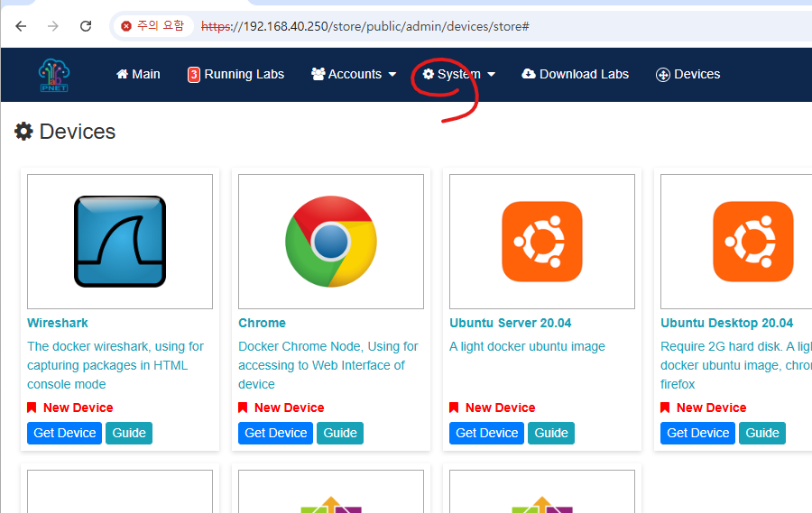Click the System gear icon
812x513 pixels.
(x=429, y=74)
